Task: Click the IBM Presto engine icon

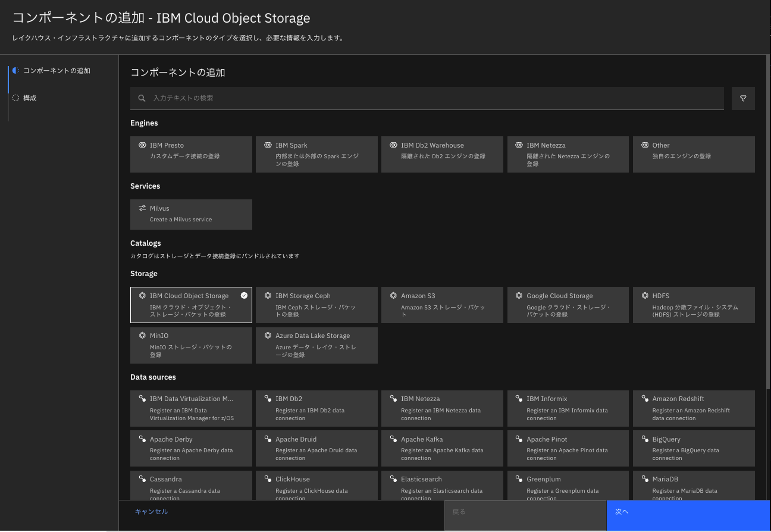Action: click(142, 145)
